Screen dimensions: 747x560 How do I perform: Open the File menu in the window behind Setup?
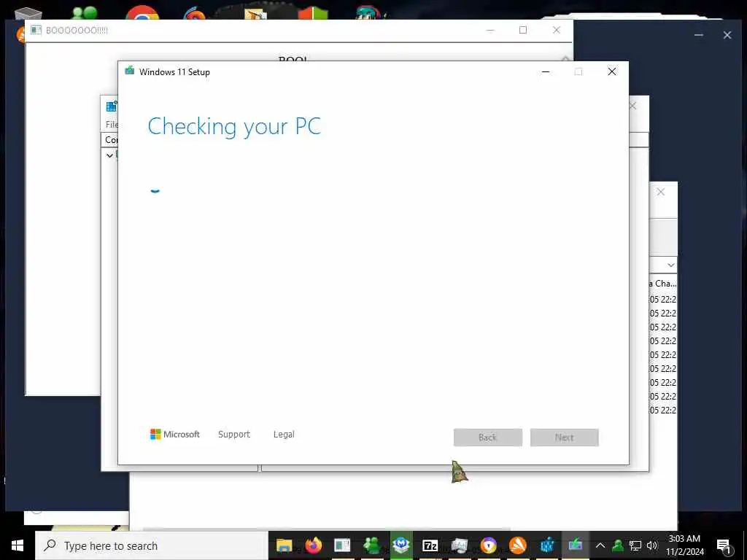coord(112,124)
